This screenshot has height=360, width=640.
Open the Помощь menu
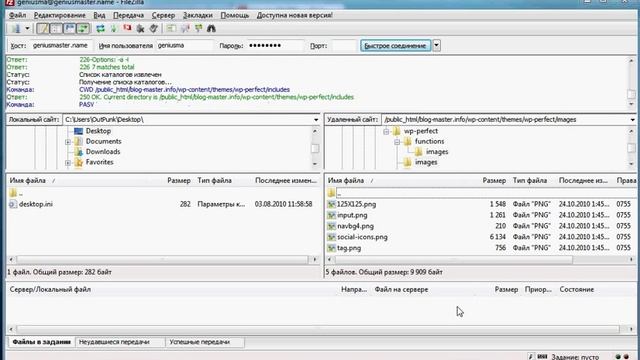(235, 15)
